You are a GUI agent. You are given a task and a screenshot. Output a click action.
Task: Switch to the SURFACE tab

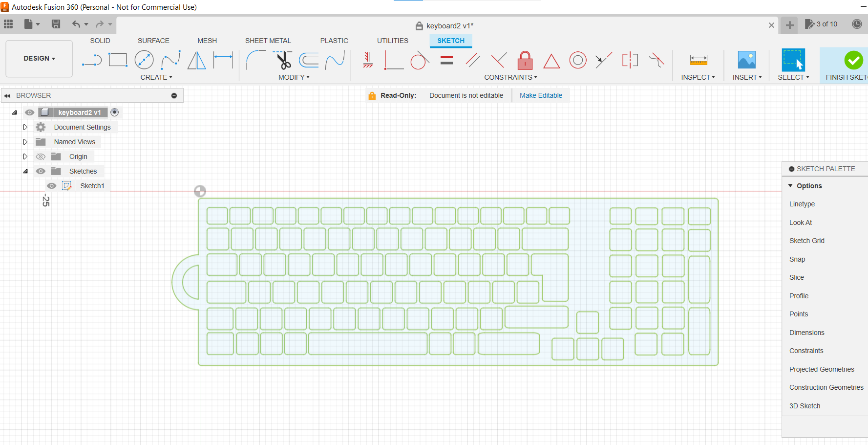(x=153, y=41)
